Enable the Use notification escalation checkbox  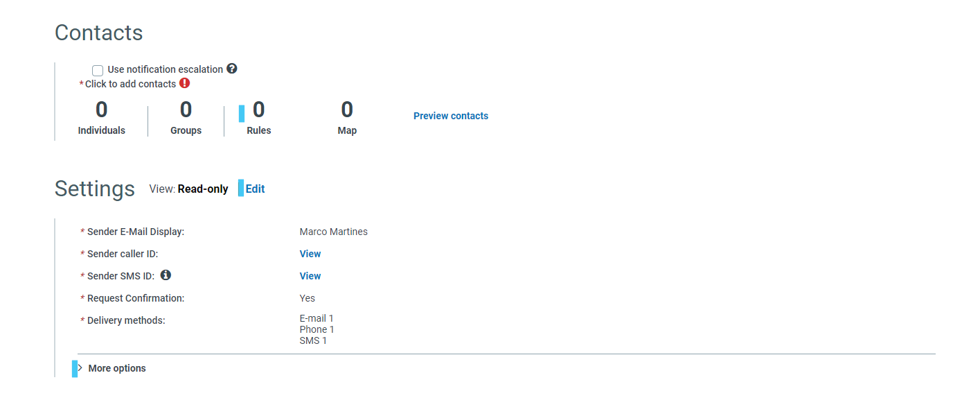coord(97,70)
